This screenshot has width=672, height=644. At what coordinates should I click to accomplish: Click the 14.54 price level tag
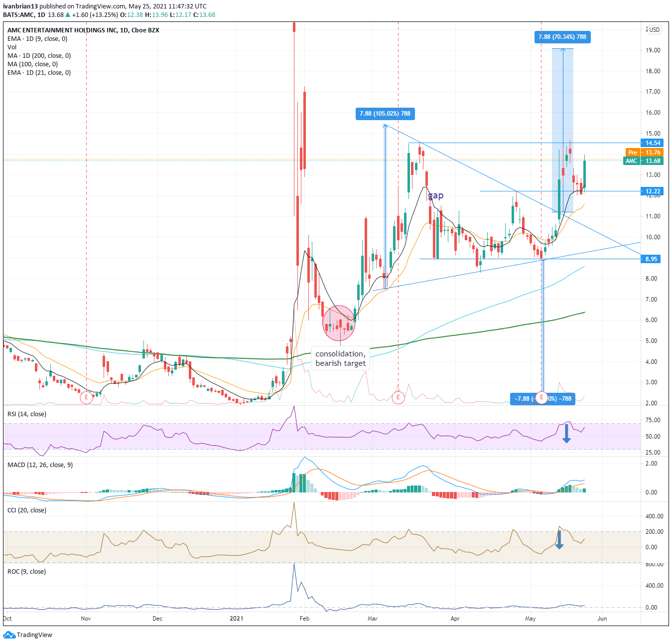(x=653, y=143)
